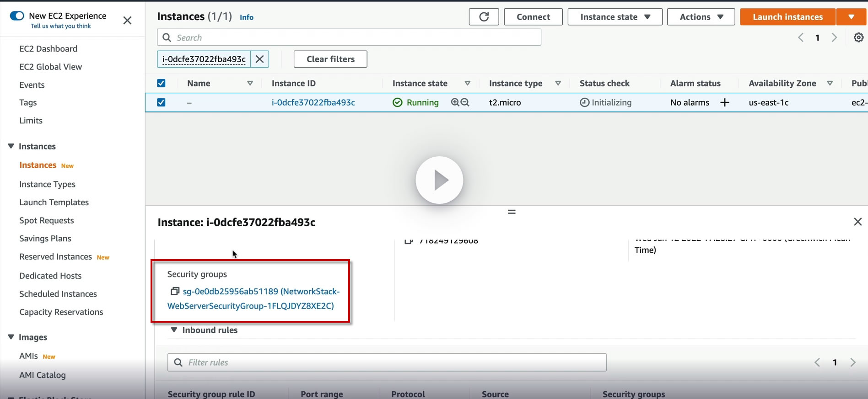Open AMI Catalog in sidebar
The height and width of the screenshot is (399, 868).
[x=43, y=375]
